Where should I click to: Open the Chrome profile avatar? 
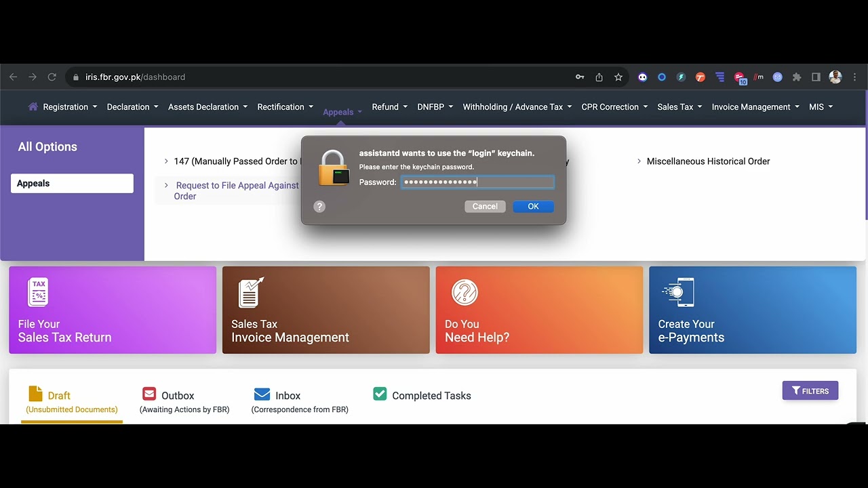[835, 77]
